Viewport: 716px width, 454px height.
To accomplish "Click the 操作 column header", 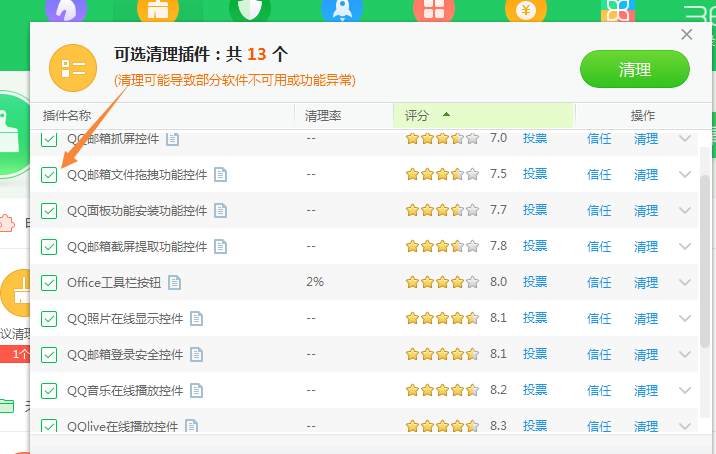I will coord(642,116).
